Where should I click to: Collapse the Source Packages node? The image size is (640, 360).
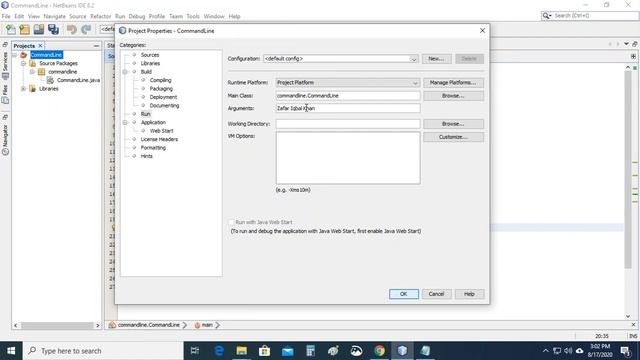coord(23,63)
